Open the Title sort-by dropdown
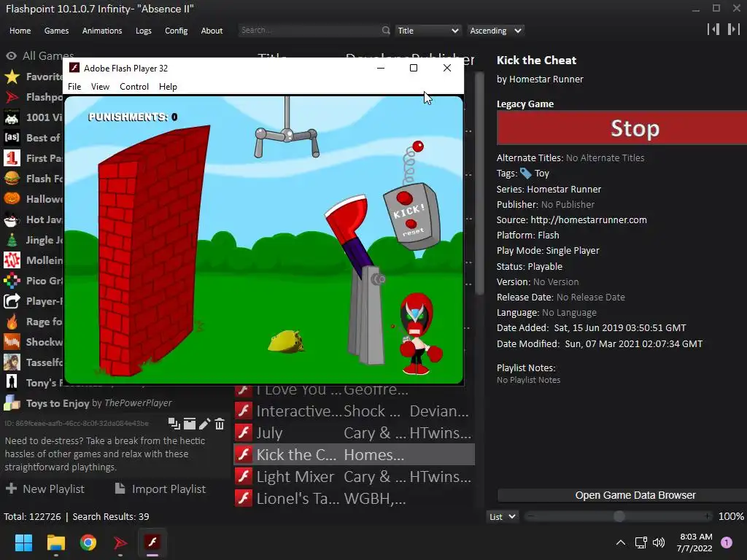747x560 pixels. pos(427,31)
